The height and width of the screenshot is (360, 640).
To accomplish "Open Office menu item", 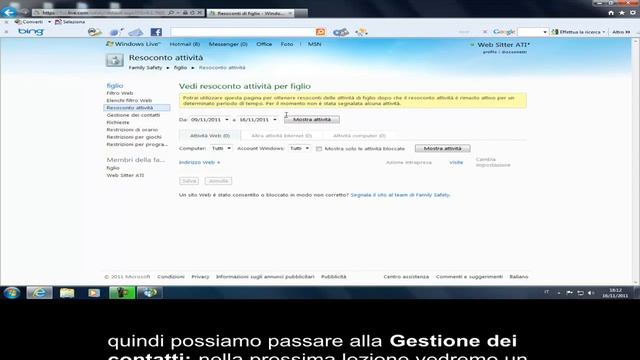I will click(264, 44).
